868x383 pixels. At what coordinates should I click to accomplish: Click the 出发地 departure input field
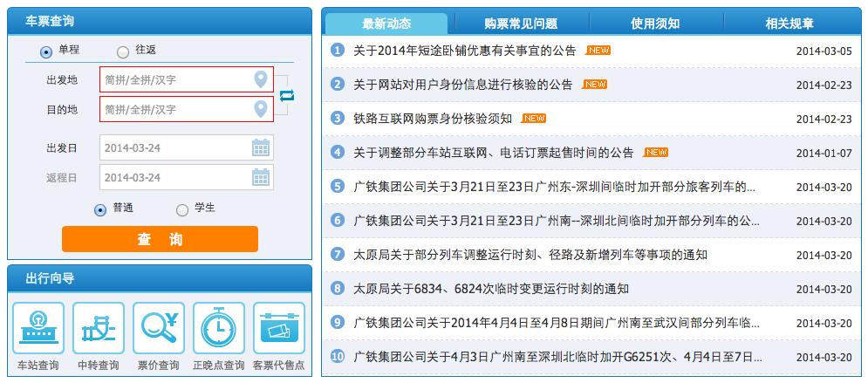click(x=187, y=79)
